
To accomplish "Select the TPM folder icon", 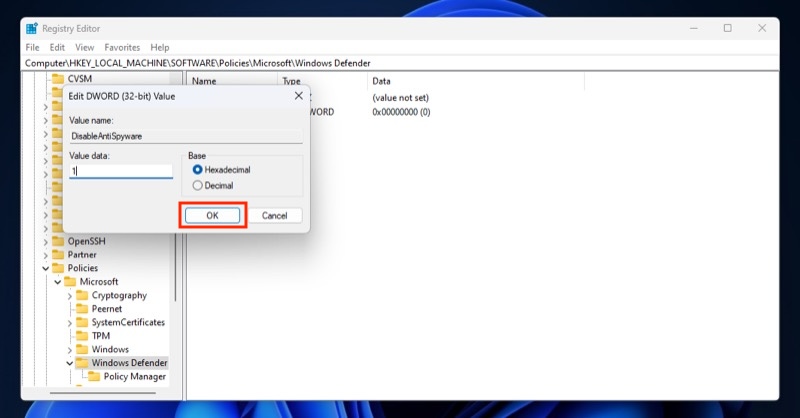I will point(82,336).
